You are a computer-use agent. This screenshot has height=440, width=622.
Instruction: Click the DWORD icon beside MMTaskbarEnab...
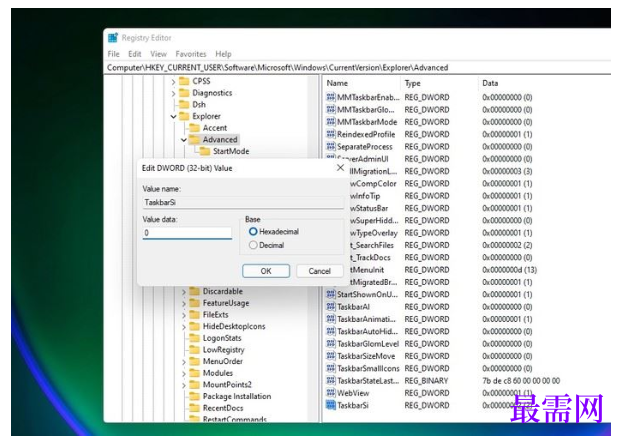330,97
